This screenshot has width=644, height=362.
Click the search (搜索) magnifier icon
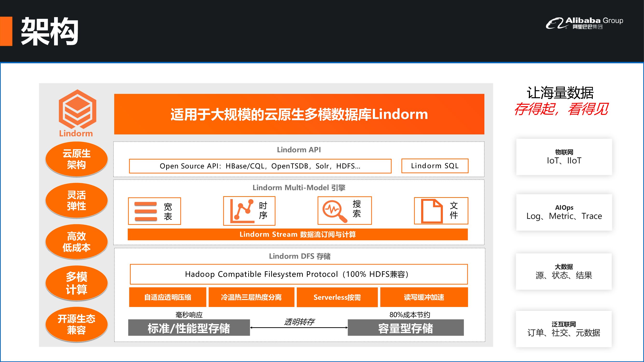(334, 211)
